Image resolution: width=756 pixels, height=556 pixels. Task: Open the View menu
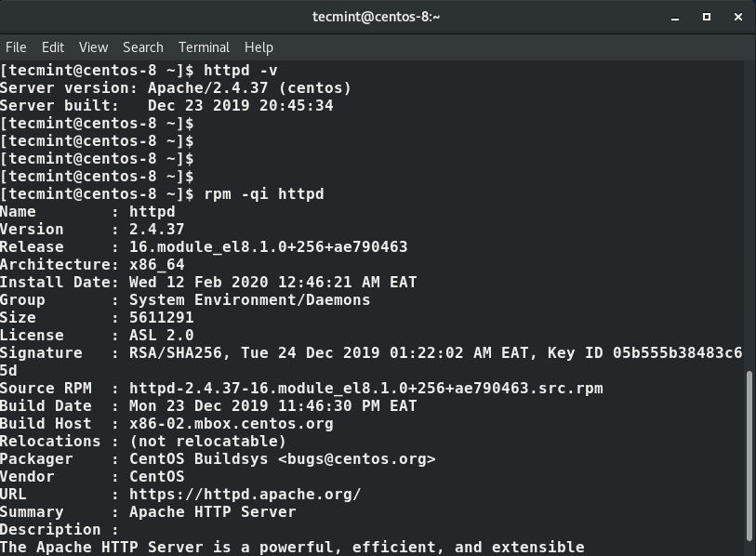pos(94,47)
